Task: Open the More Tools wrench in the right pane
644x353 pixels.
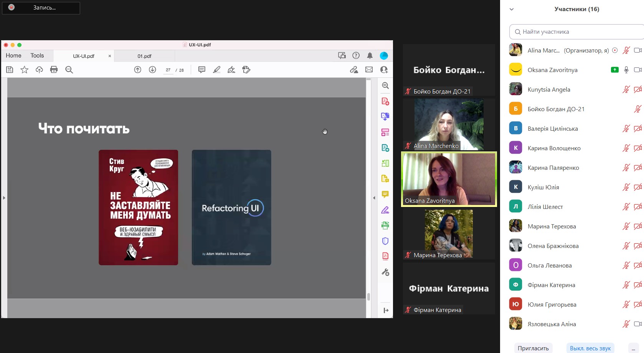Action: coord(385,272)
